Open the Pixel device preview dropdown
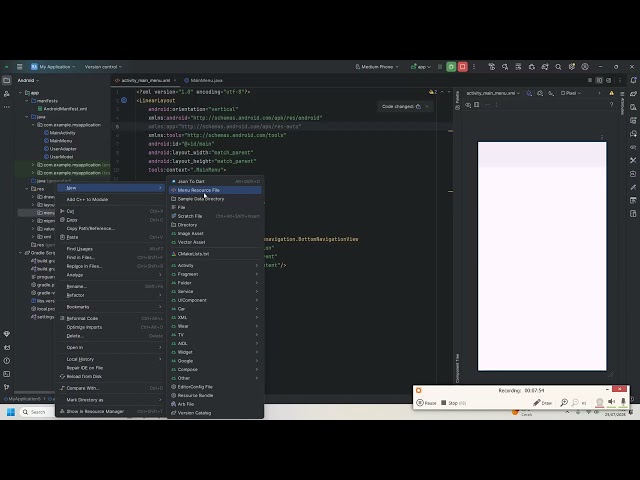 [x=571, y=93]
